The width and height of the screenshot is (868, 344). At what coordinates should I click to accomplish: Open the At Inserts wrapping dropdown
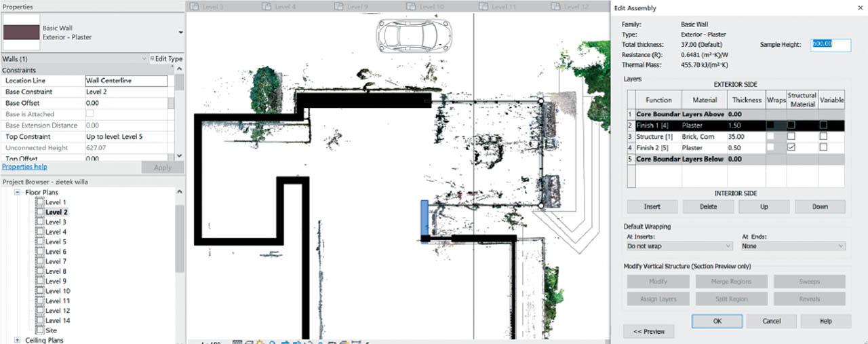pyautogui.click(x=678, y=246)
